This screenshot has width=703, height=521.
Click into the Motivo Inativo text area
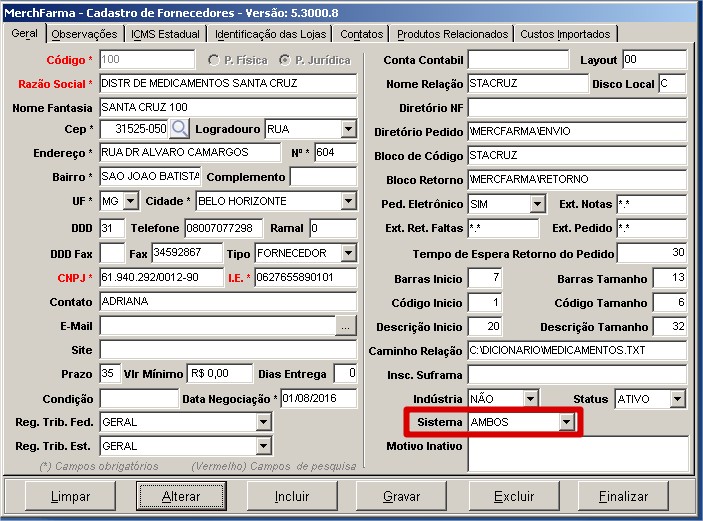tap(577, 454)
